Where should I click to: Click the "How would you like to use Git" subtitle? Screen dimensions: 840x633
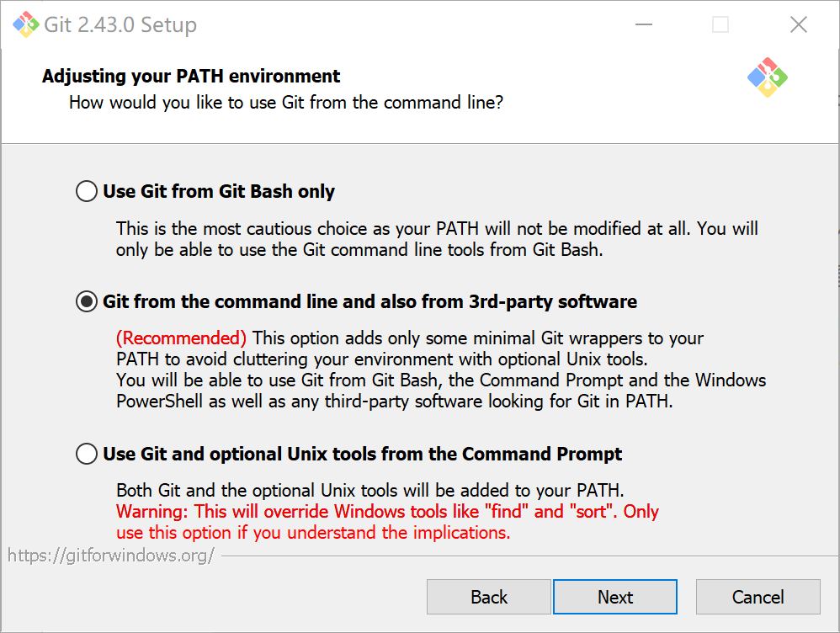(x=286, y=103)
